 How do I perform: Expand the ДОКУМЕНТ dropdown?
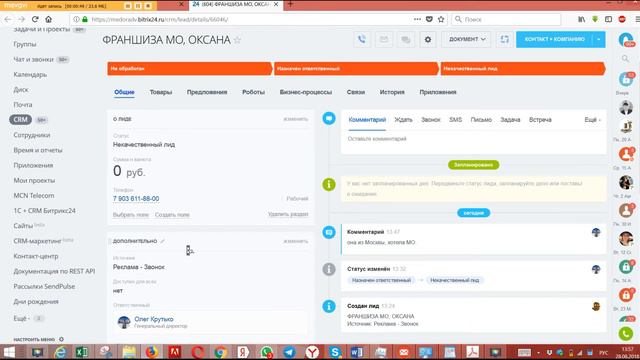pyautogui.click(x=466, y=40)
